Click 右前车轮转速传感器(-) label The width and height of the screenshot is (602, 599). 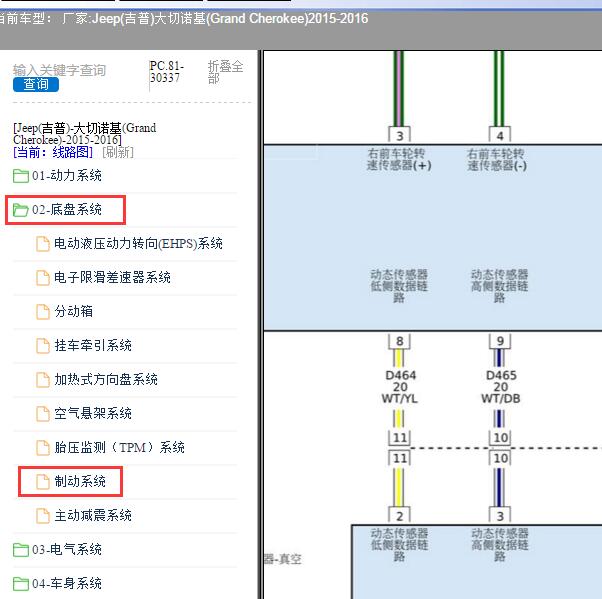coord(497,159)
